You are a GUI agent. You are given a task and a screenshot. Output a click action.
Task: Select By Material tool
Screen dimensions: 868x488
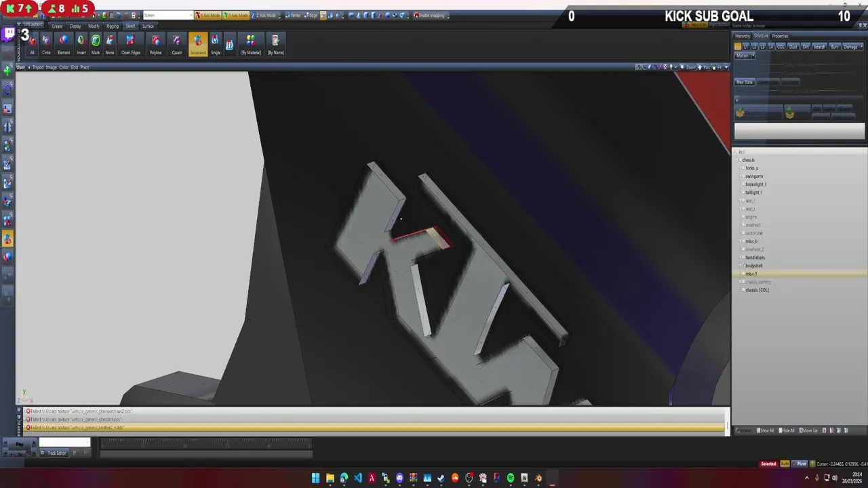(251, 45)
